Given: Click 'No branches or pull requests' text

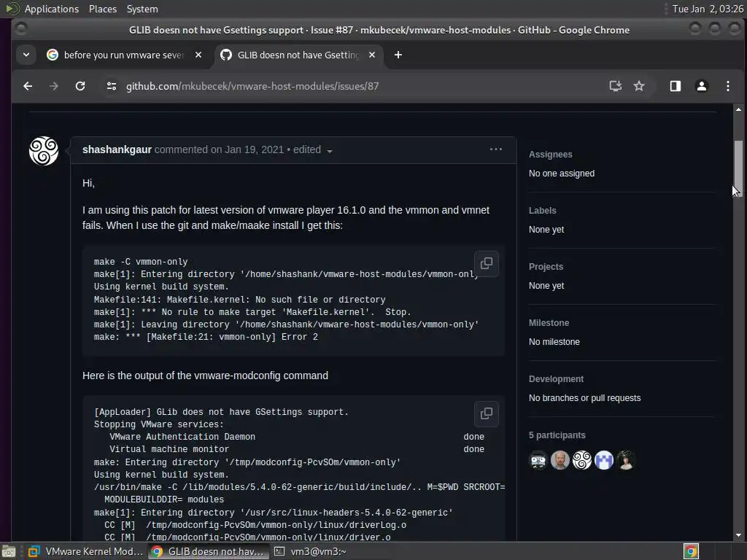Looking at the screenshot, I should (584, 398).
